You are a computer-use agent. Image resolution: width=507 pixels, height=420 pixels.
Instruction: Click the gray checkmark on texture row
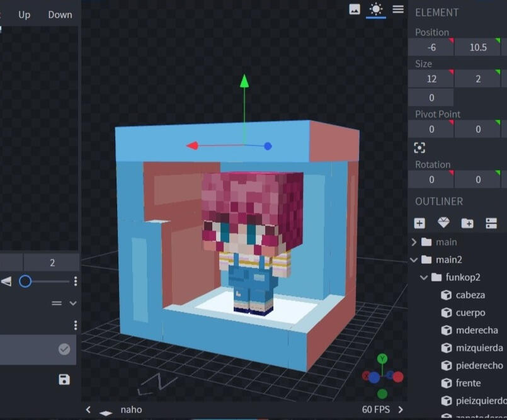pos(64,349)
